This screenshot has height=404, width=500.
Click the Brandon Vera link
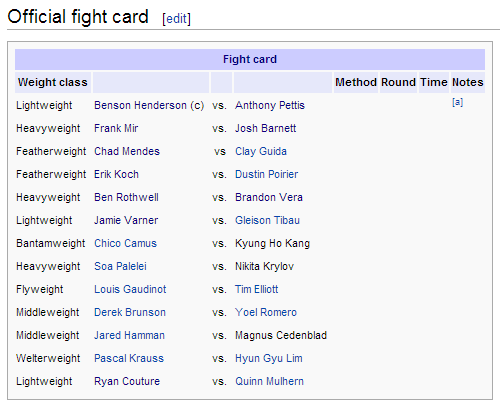(x=269, y=197)
